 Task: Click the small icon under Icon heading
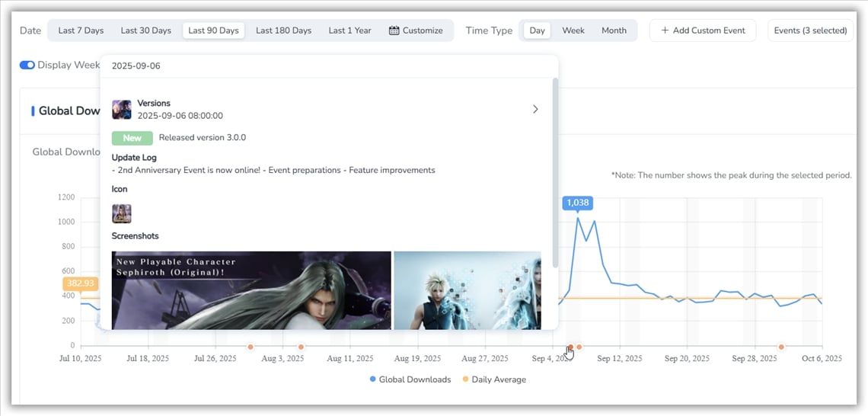[x=122, y=213]
